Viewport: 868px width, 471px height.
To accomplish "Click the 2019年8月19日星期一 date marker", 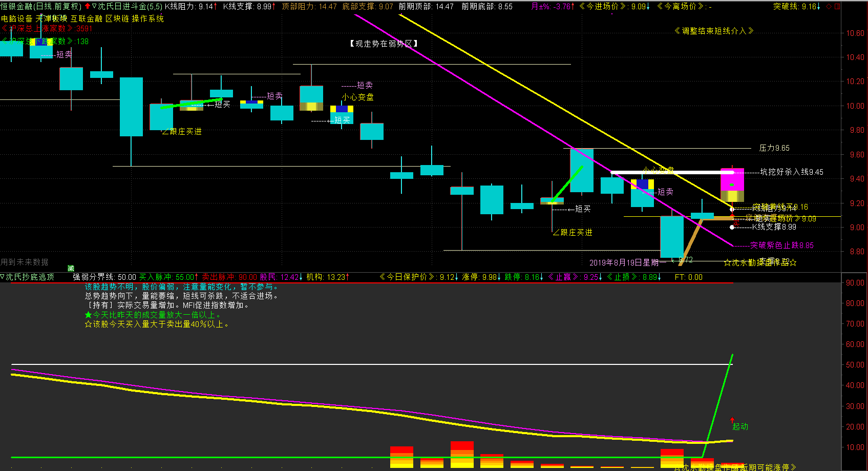I will [x=628, y=263].
